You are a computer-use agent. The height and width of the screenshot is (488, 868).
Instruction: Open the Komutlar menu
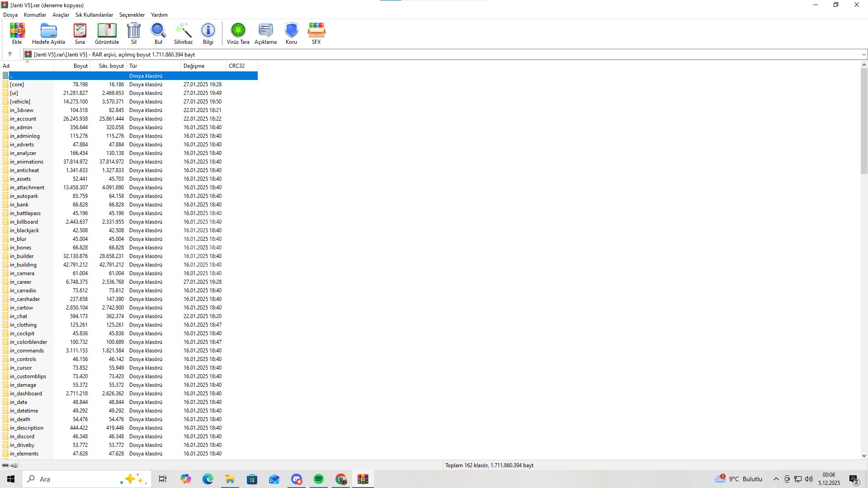pyautogui.click(x=35, y=15)
